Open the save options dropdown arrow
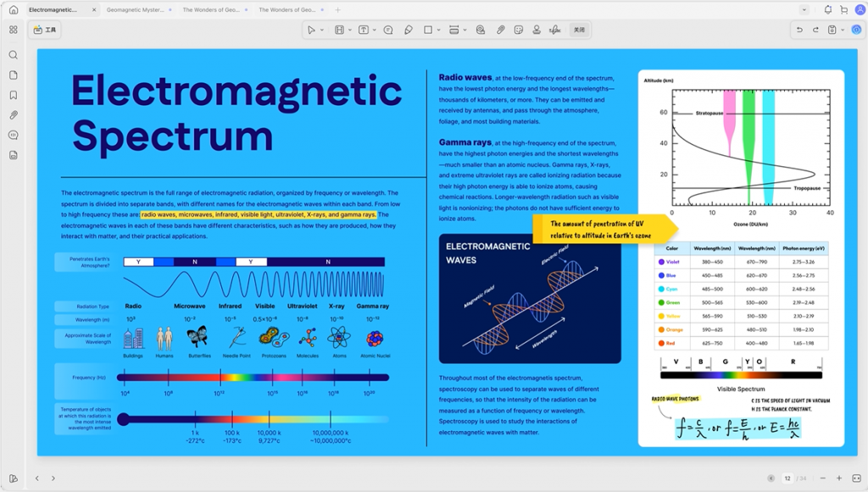The width and height of the screenshot is (868, 492). [842, 30]
